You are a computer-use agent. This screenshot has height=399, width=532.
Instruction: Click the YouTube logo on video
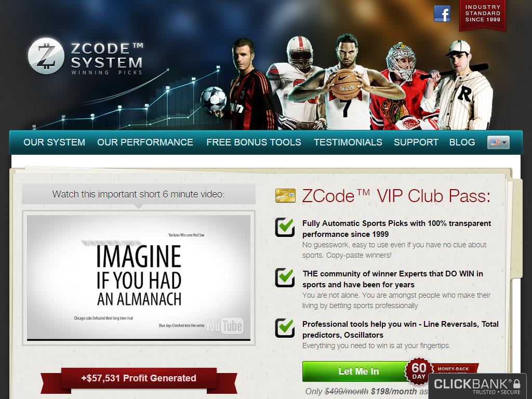pyautogui.click(x=224, y=326)
